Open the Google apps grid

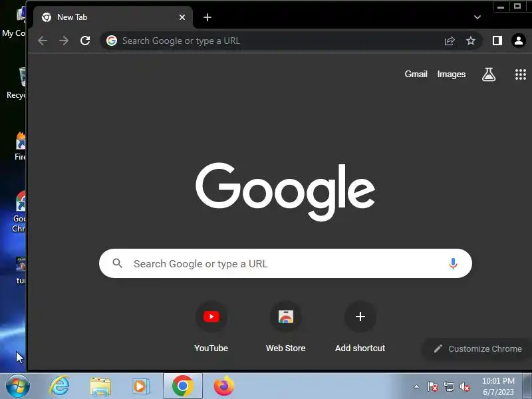pos(521,74)
